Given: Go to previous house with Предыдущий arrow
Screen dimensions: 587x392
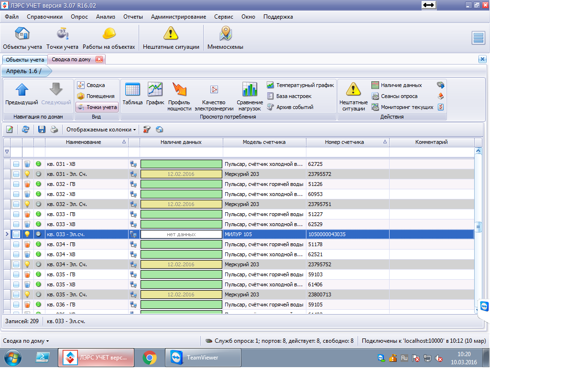Looking at the screenshot, I should pyautogui.click(x=22, y=95).
